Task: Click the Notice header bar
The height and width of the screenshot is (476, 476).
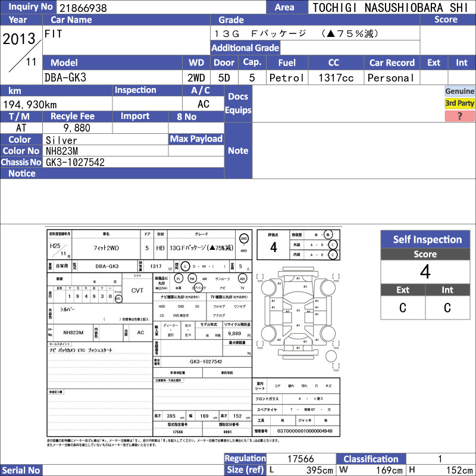Action: pyautogui.click(x=112, y=173)
